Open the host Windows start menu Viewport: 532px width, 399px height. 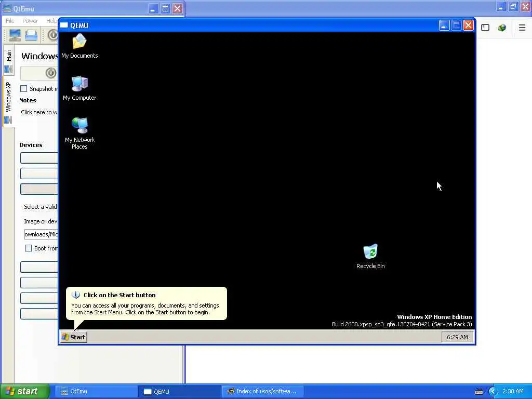coord(24,391)
